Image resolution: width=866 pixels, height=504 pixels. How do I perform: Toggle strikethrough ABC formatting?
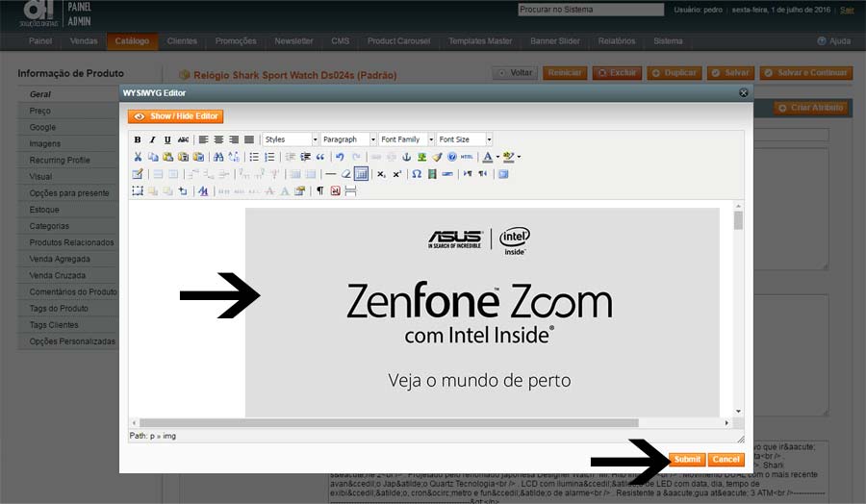(184, 139)
